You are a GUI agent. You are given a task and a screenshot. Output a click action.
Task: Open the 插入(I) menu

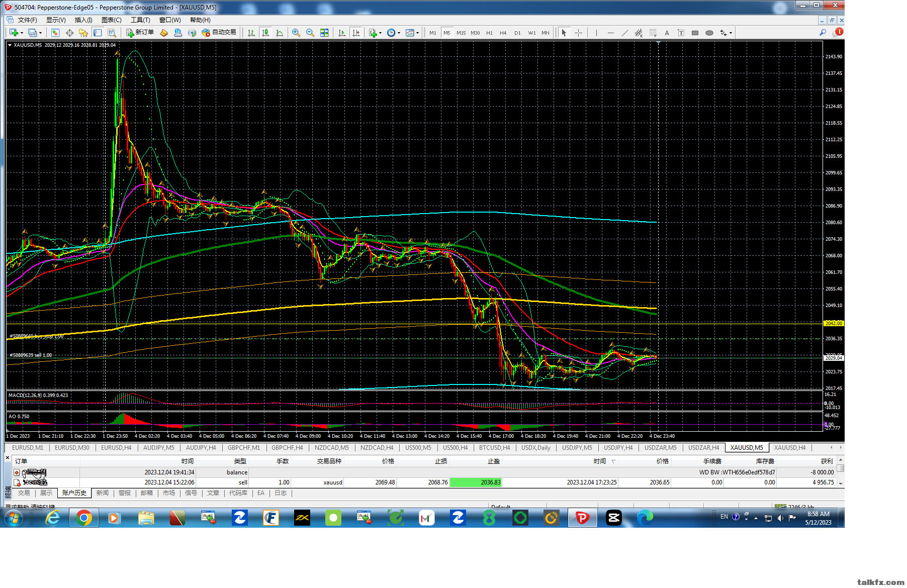point(83,20)
